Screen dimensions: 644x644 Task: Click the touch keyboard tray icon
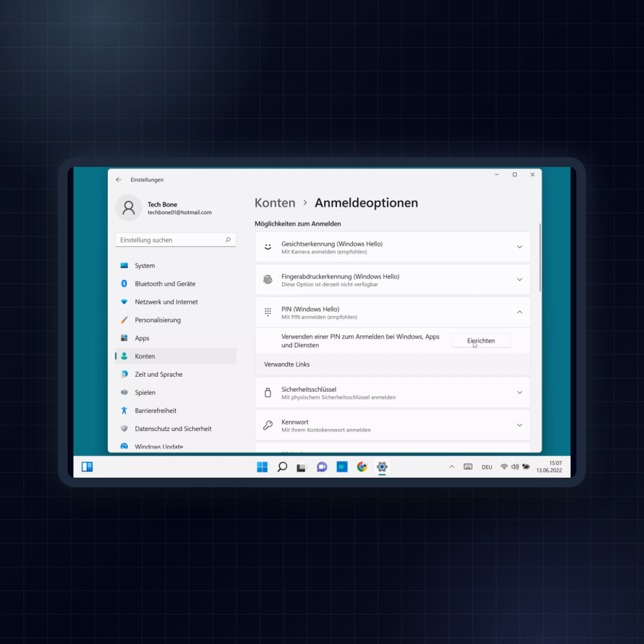[468, 467]
